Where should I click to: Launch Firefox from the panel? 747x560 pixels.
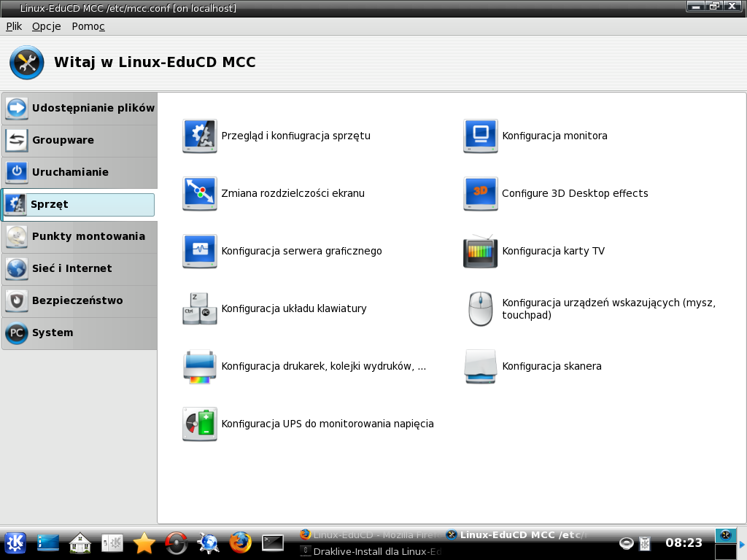[x=240, y=542]
